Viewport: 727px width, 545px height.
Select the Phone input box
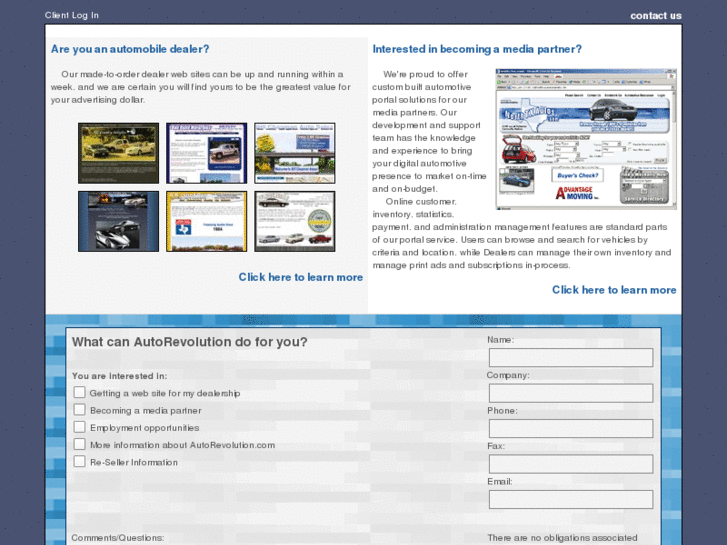click(x=571, y=429)
